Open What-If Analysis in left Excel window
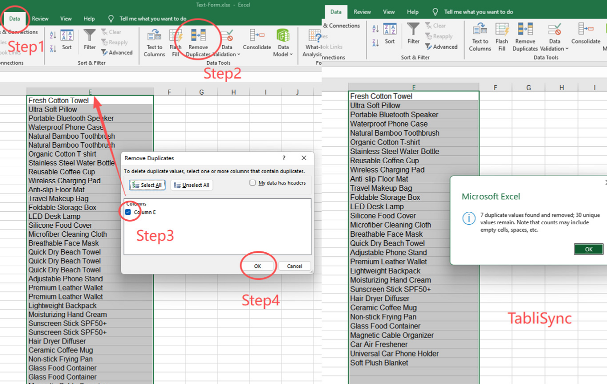The height and width of the screenshot is (384, 607). [x=313, y=43]
